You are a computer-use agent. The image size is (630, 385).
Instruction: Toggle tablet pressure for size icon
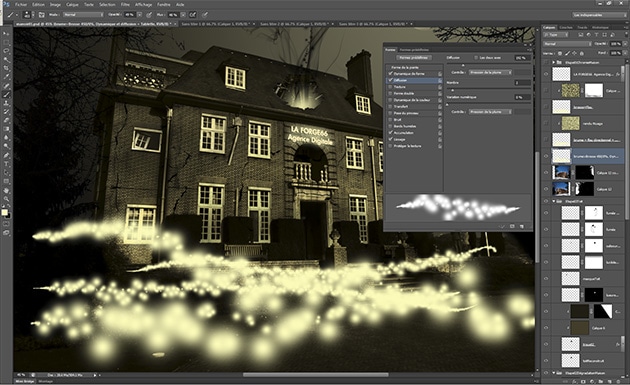(x=205, y=14)
